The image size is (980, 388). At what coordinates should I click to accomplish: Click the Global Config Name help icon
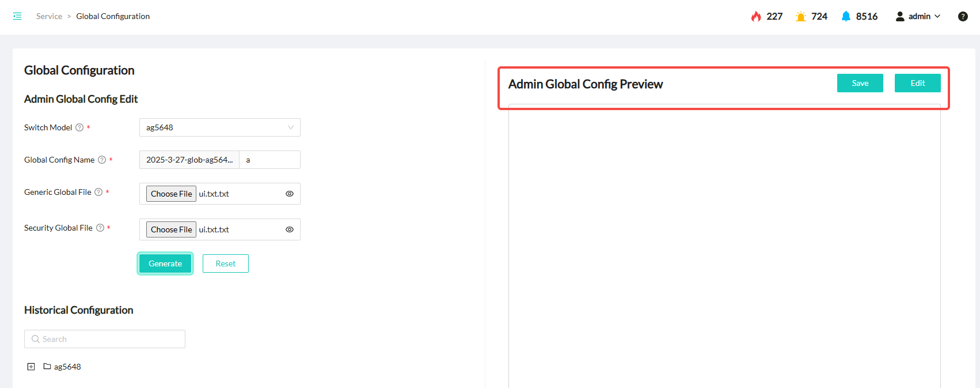point(102,160)
